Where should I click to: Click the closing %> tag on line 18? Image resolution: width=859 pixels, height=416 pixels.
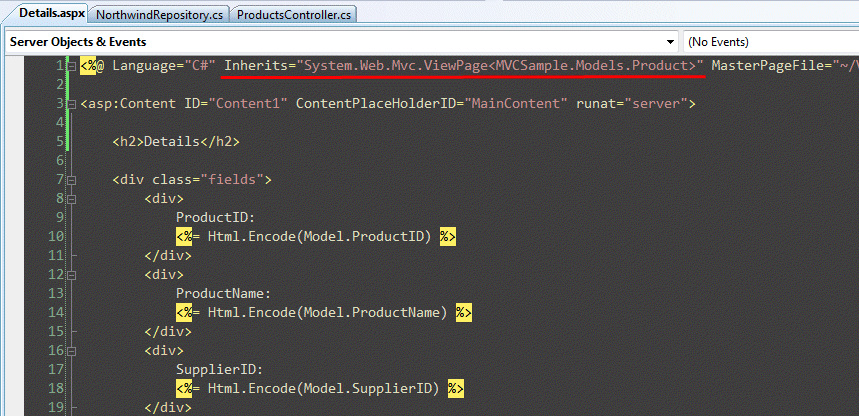pyautogui.click(x=455, y=388)
